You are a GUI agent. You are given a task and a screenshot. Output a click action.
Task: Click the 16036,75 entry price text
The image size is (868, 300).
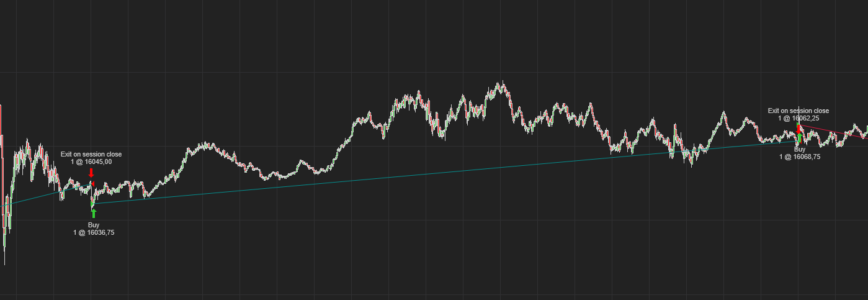[x=94, y=233]
